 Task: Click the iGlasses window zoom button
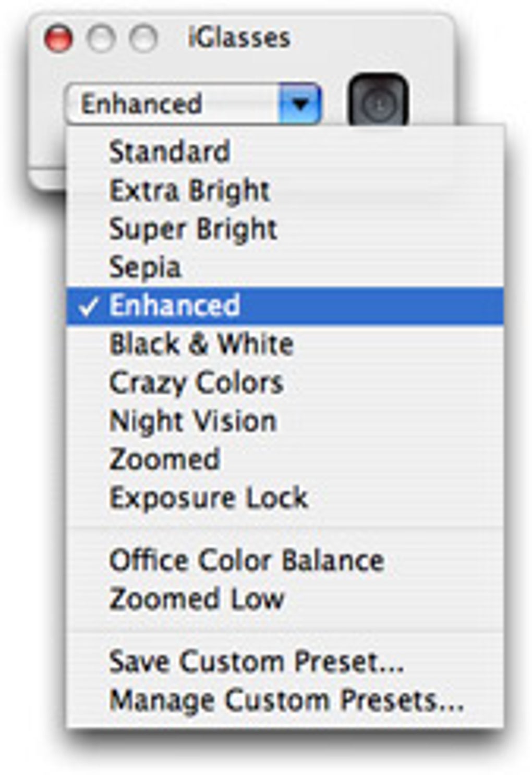tap(143, 39)
